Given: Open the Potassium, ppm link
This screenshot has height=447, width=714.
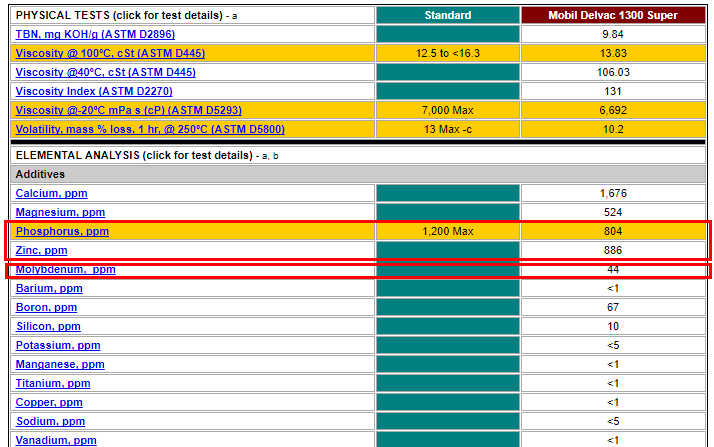Looking at the screenshot, I should coord(58,345).
